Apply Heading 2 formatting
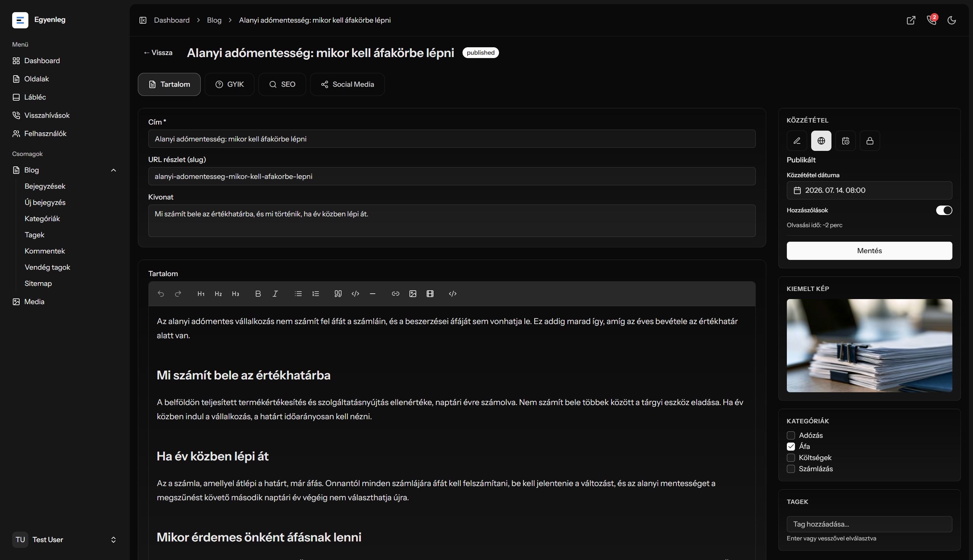The image size is (973, 560). tap(218, 294)
